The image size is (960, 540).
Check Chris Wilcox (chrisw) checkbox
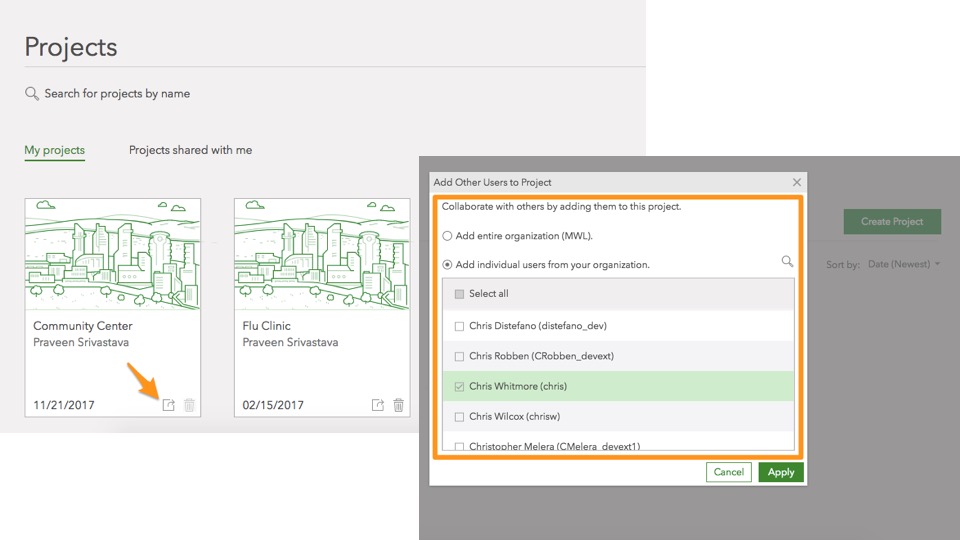click(459, 417)
